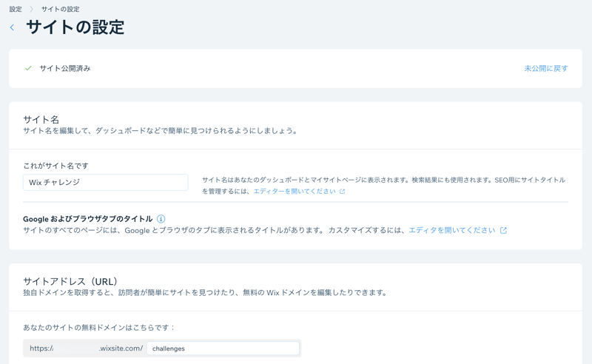Click the これがサイト名です field label

(x=55, y=166)
